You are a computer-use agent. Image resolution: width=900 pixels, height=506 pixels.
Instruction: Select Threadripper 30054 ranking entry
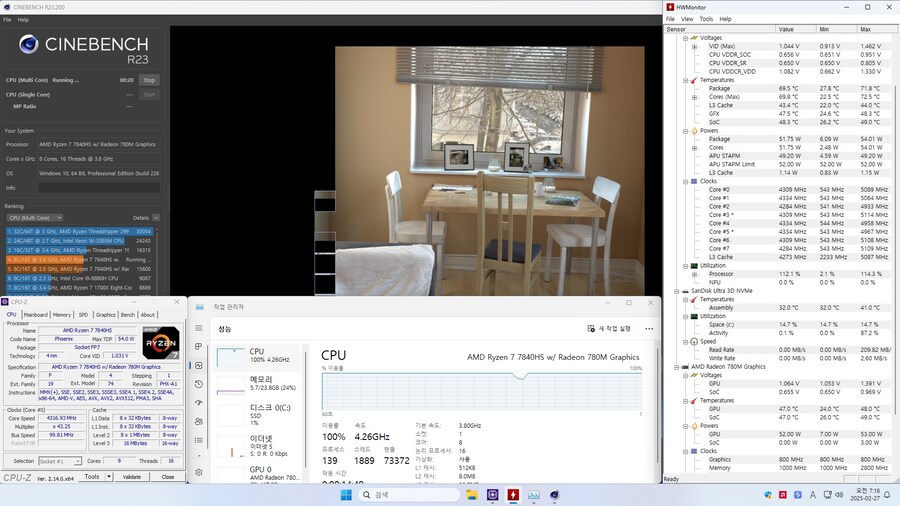[x=79, y=231]
